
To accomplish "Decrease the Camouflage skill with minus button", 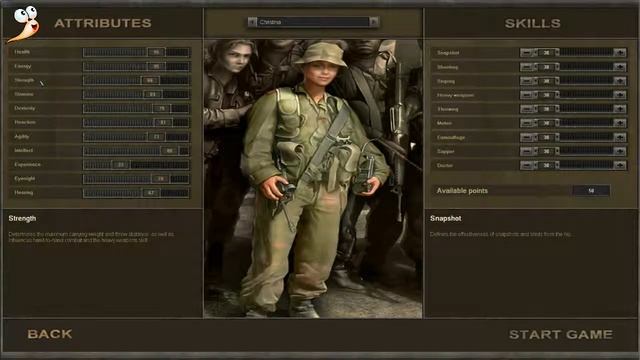I will 527,137.
